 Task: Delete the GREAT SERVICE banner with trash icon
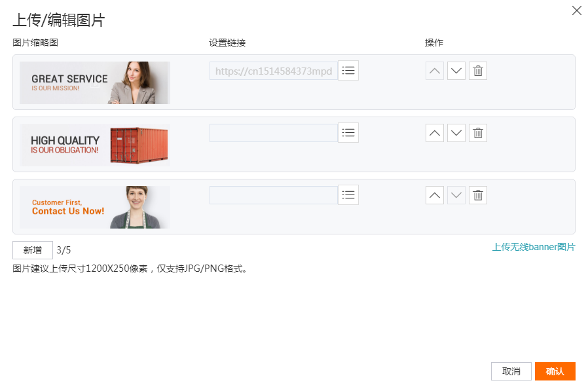[x=477, y=70]
